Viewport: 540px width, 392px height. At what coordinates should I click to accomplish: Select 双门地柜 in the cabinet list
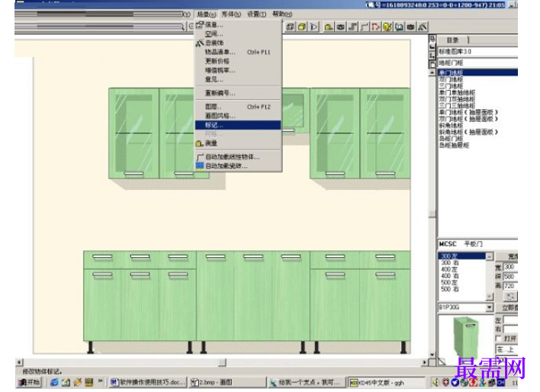[x=452, y=79]
